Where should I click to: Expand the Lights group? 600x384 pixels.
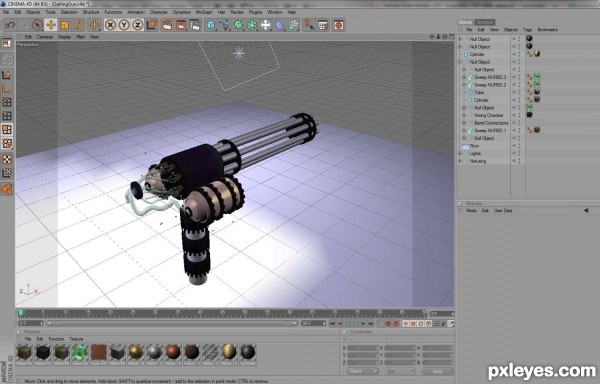pos(460,153)
